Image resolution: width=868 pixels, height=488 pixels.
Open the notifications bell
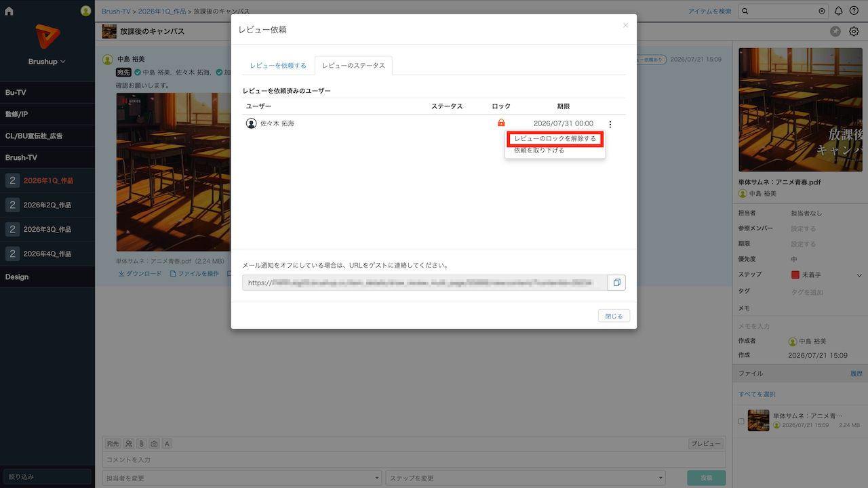(839, 11)
